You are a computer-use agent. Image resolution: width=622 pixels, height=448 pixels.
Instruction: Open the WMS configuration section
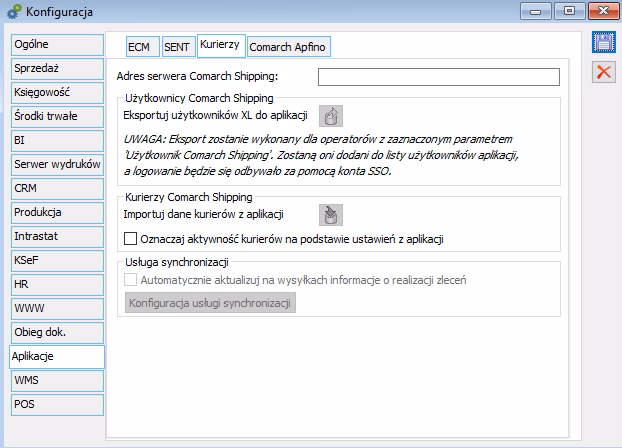coord(56,380)
